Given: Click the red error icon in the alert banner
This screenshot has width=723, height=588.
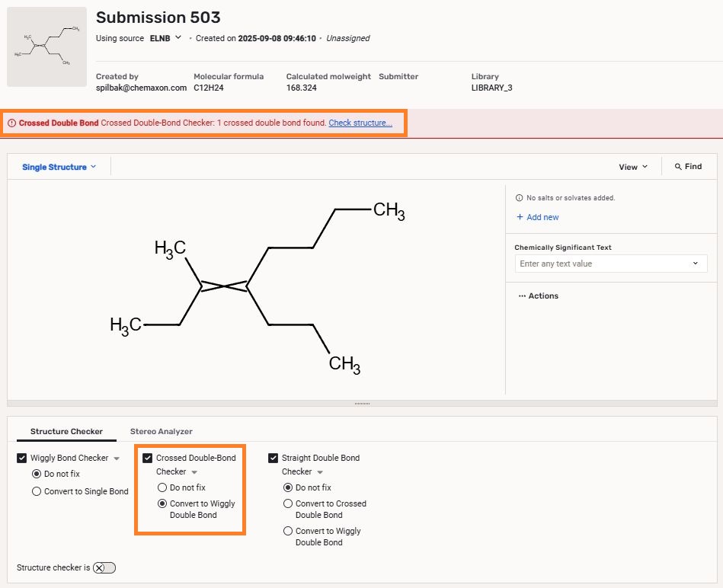Looking at the screenshot, I should point(12,123).
